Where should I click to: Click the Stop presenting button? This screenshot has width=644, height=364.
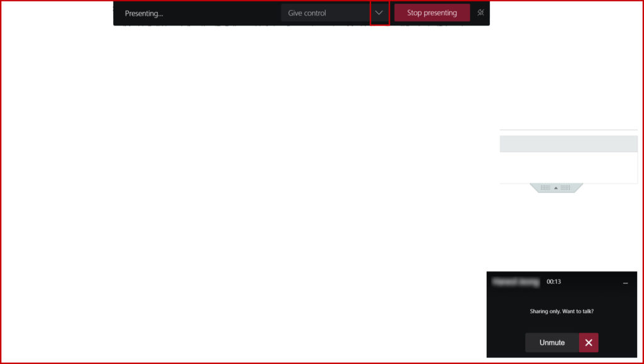[x=431, y=13]
